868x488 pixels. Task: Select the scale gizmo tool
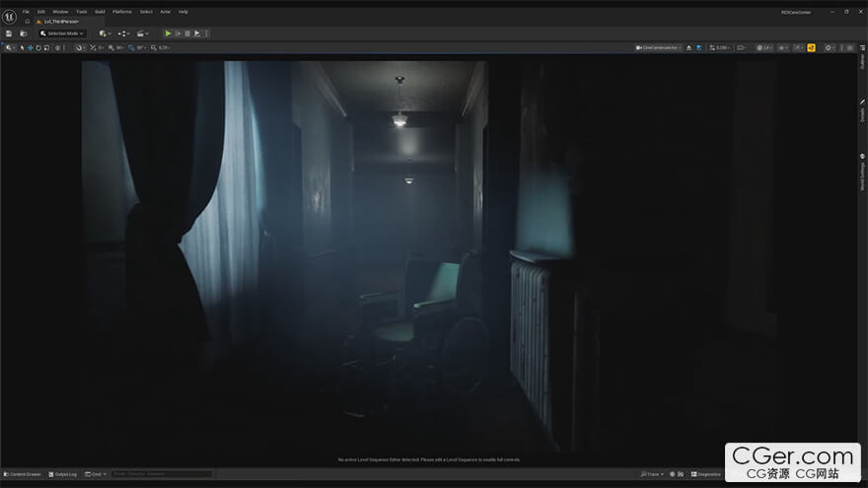[47, 47]
